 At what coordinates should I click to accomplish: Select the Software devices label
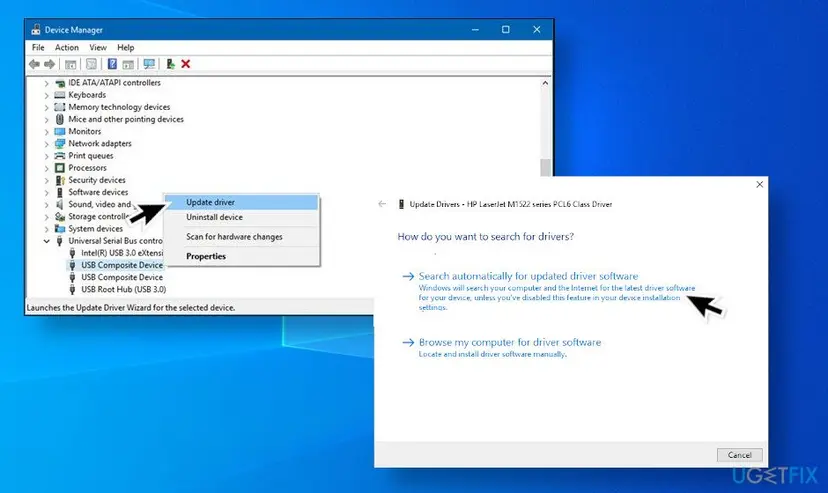(98, 192)
